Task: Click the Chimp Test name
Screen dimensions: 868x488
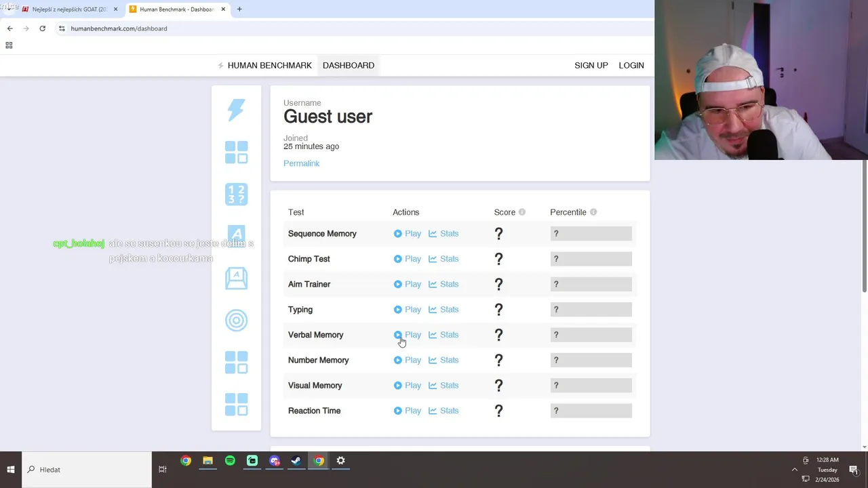Action: 309,259
